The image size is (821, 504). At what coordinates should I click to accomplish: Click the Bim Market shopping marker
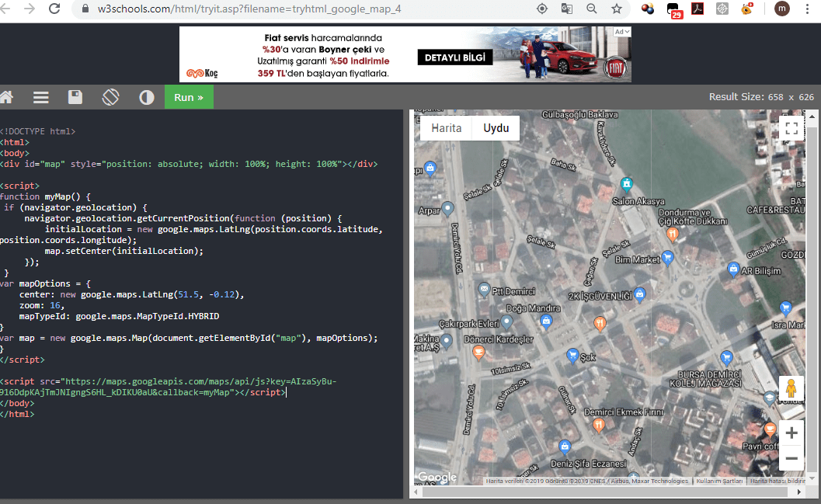(667, 257)
